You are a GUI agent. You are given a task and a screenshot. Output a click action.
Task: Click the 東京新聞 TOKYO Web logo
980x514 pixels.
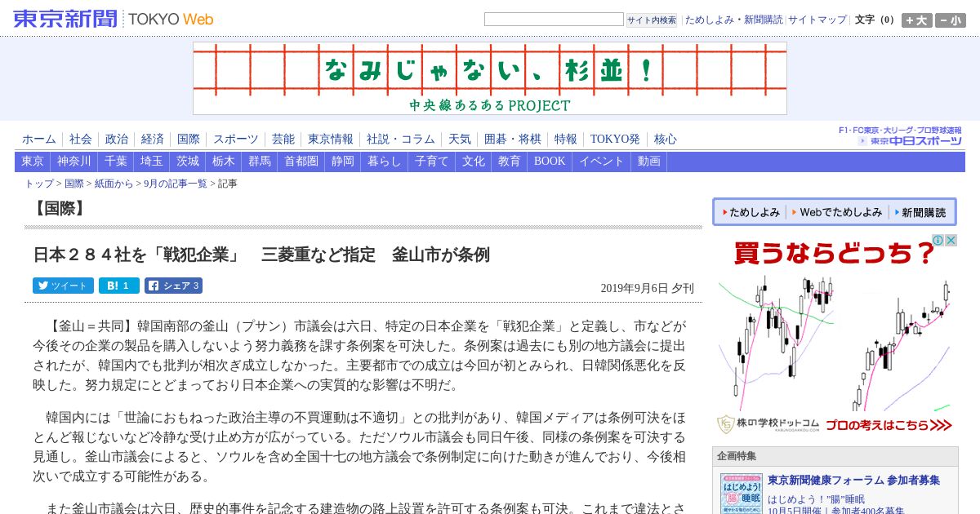(114, 19)
